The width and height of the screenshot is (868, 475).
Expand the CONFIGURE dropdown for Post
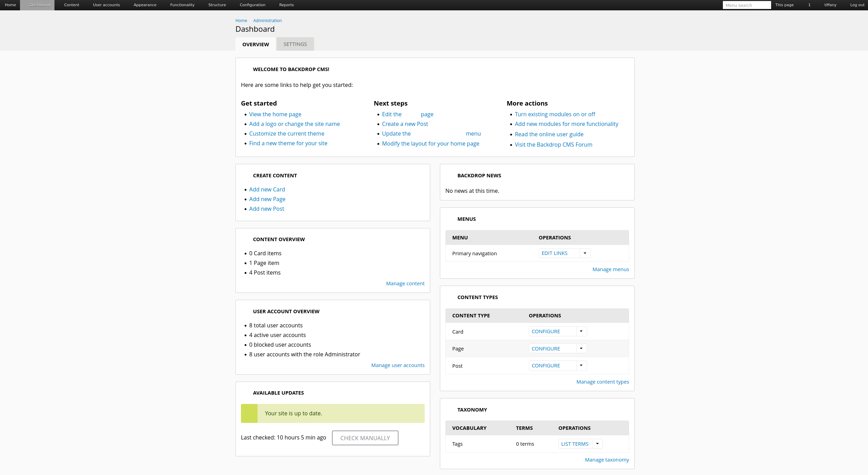[x=581, y=365]
